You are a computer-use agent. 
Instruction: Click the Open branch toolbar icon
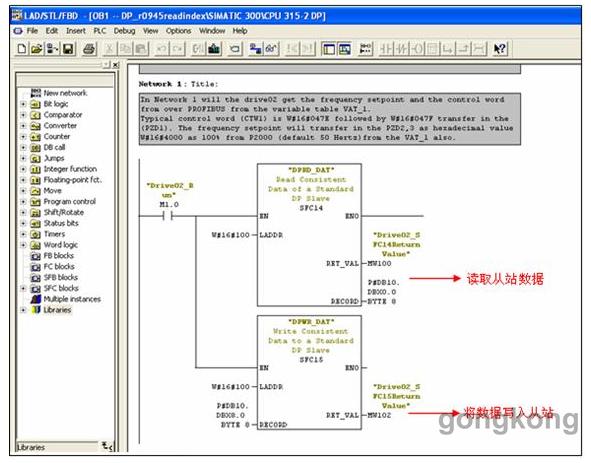coord(448,49)
